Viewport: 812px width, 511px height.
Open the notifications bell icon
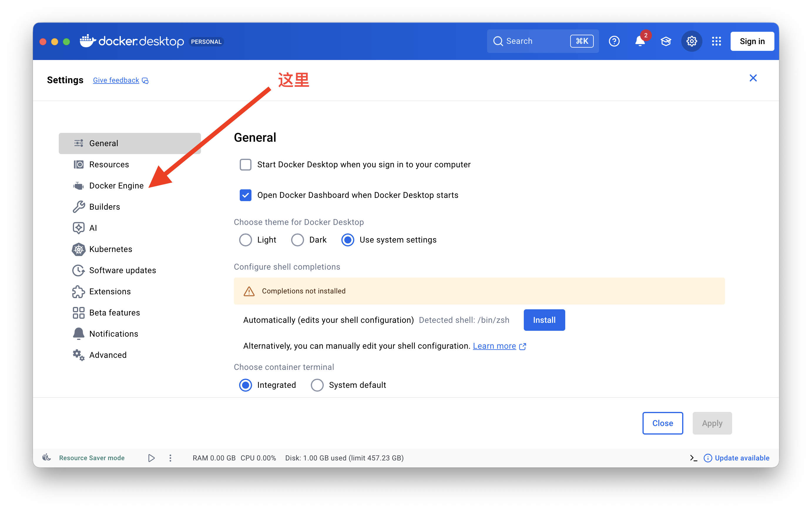pos(639,41)
